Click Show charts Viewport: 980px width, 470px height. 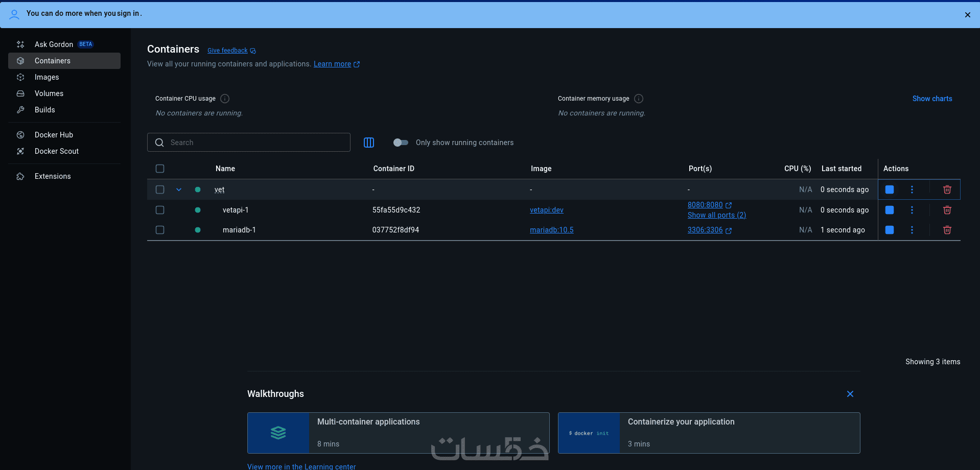932,99
